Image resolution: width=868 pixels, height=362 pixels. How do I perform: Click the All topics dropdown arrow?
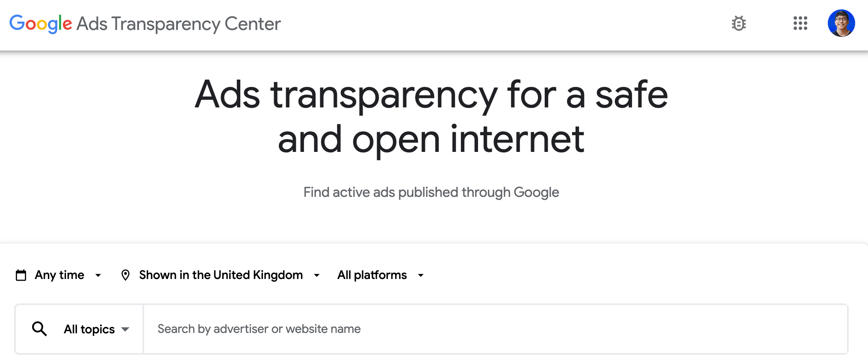tap(125, 329)
